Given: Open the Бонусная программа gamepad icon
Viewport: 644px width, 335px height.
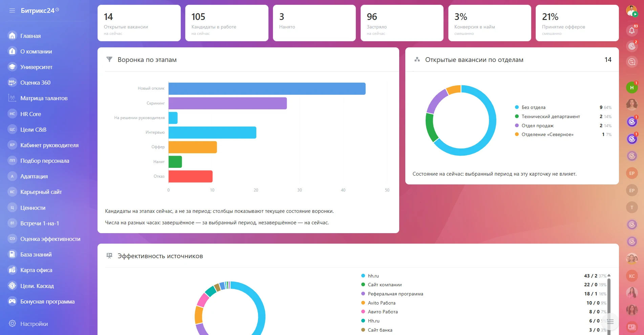Looking at the screenshot, I should coord(12,301).
